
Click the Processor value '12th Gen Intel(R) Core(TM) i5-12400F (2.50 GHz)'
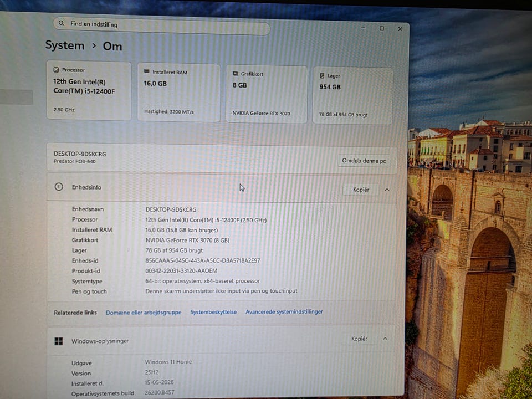coord(206,220)
